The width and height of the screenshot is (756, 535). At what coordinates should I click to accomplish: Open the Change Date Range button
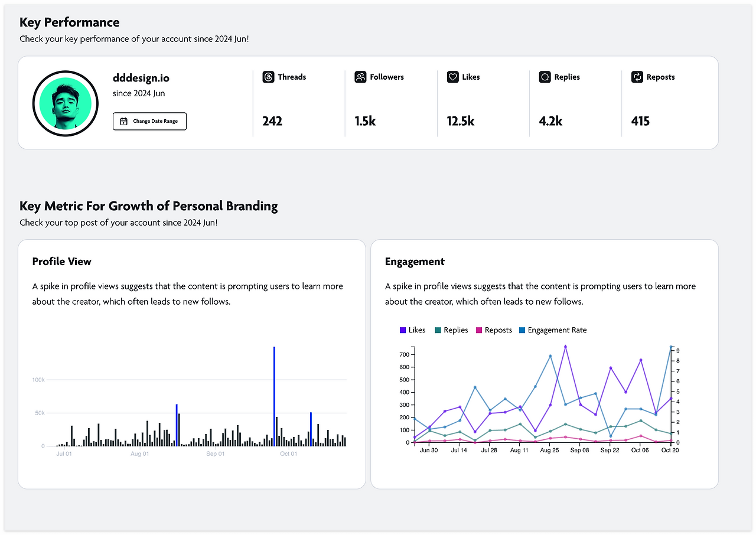(149, 121)
